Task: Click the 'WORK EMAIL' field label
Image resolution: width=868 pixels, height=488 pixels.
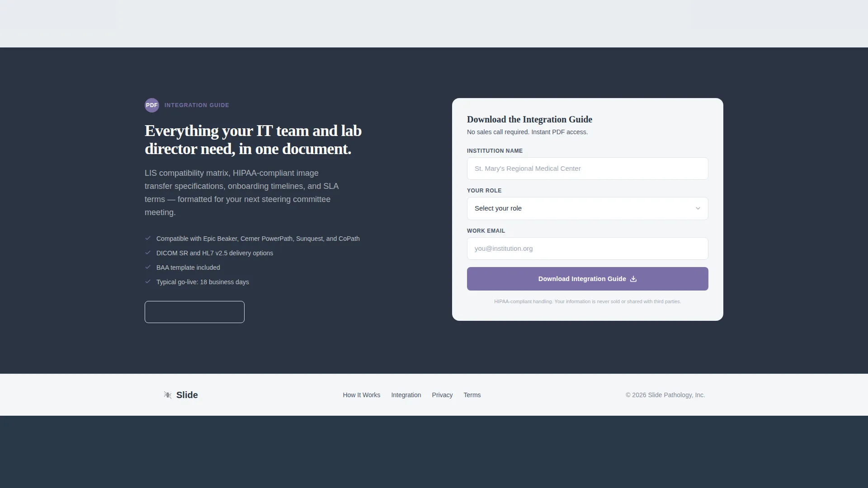Action: tap(486, 231)
